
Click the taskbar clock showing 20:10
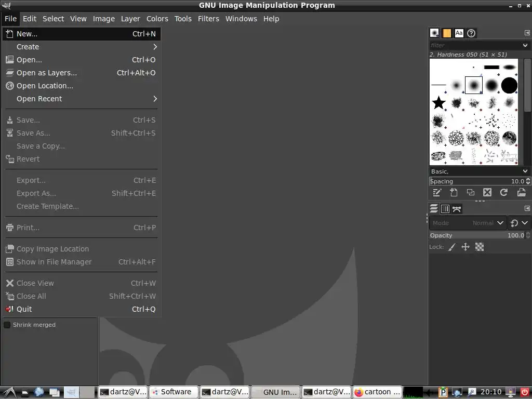tap(491, 392)
